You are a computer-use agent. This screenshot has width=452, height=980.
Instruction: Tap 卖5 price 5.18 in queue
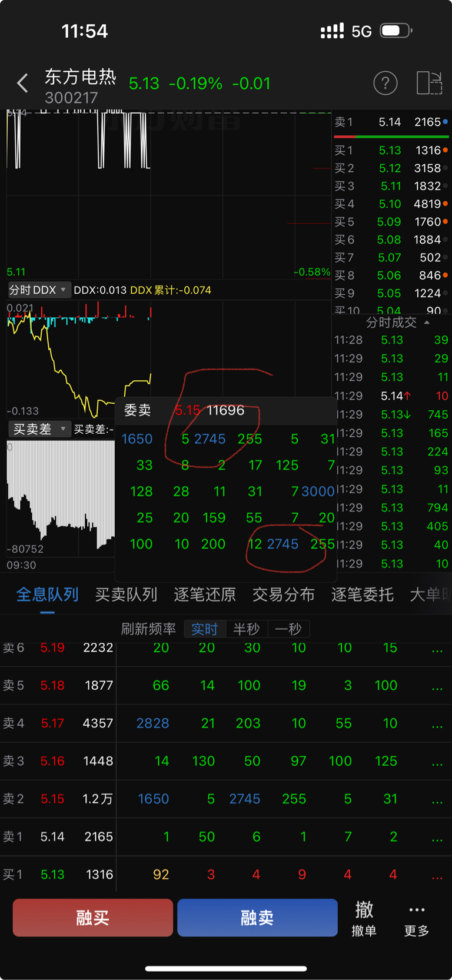52,686
